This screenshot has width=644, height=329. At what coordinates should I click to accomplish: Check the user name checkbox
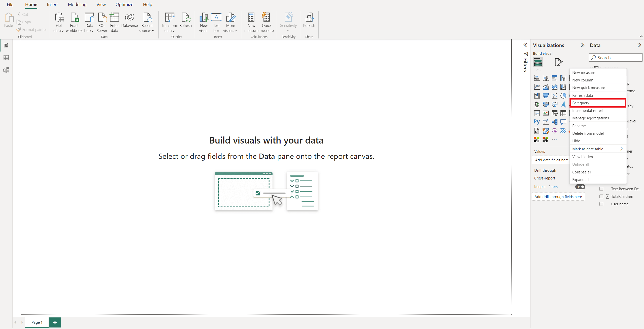coord(602,204)
